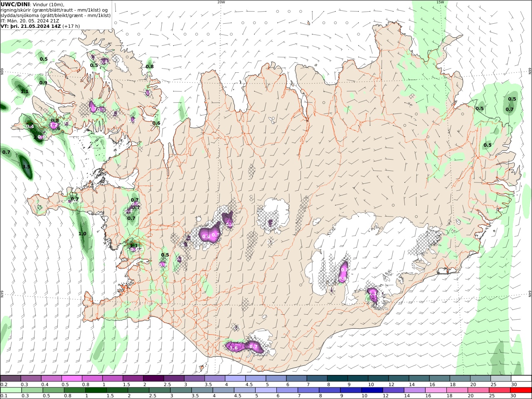Click the UWC/DINI model title
The image size is (532, 399).
(x=15, y=4)
